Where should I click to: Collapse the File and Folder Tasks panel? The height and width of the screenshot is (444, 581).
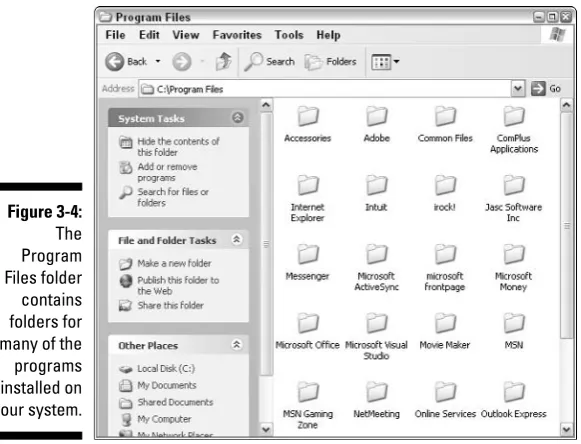(237, 239)
